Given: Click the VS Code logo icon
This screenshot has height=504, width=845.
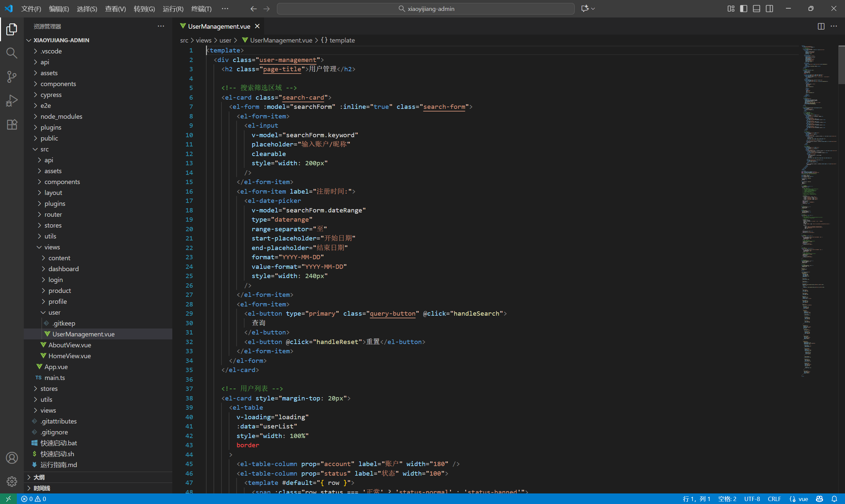Looking at the screenshot, I should pos(9,9).
